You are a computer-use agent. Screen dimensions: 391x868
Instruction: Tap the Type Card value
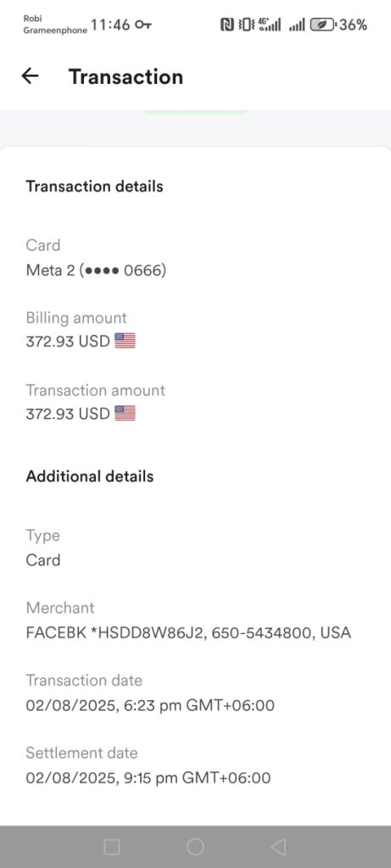pos(43,560)
